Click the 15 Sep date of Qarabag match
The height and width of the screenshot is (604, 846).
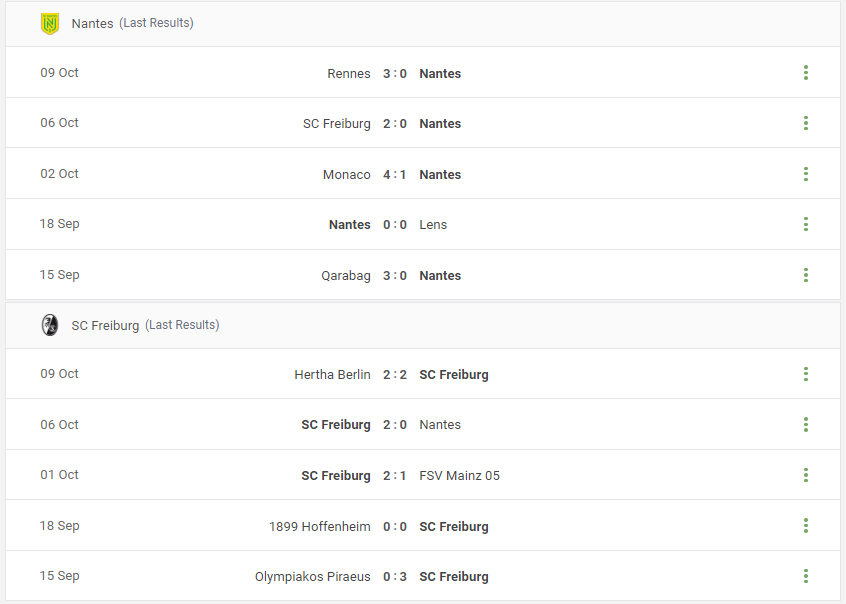(59, 274)
